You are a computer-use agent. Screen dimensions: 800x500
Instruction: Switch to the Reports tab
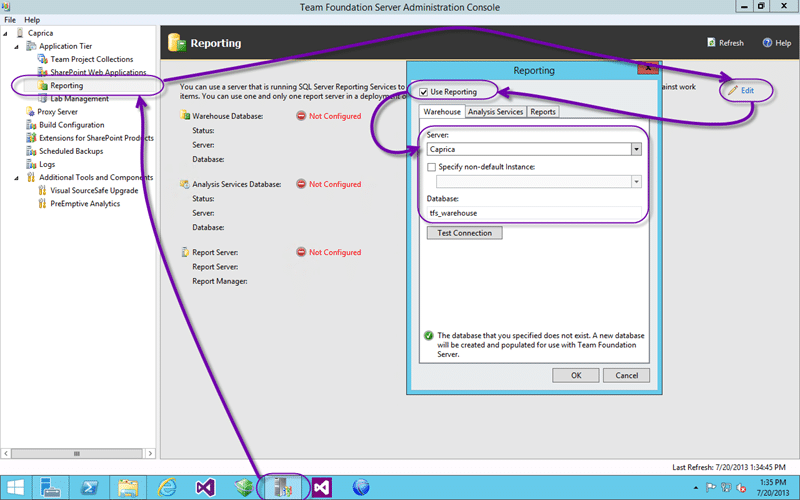point(543,112)
